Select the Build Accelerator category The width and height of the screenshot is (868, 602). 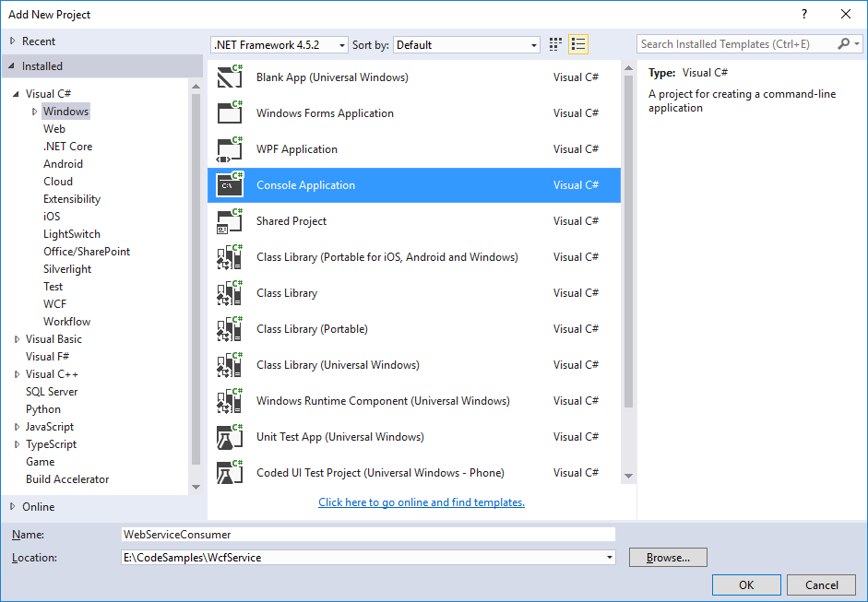(x=67, y=479)
